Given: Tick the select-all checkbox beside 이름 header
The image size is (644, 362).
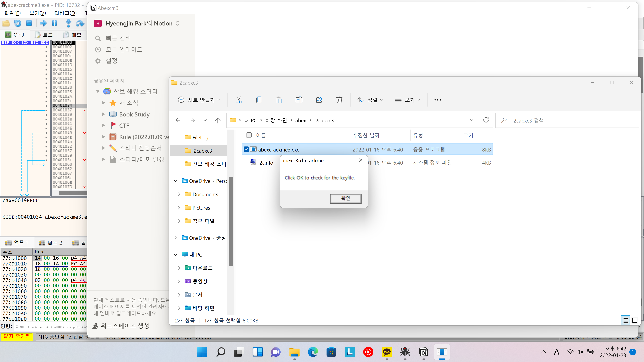Looking at the screenshot, I should coord(249,135).
